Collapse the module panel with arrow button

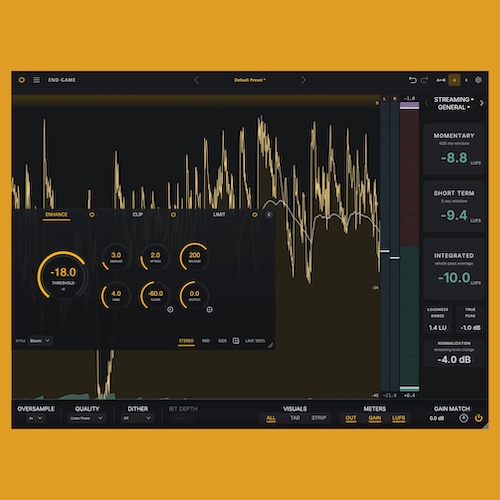click(x=269, y=215)
